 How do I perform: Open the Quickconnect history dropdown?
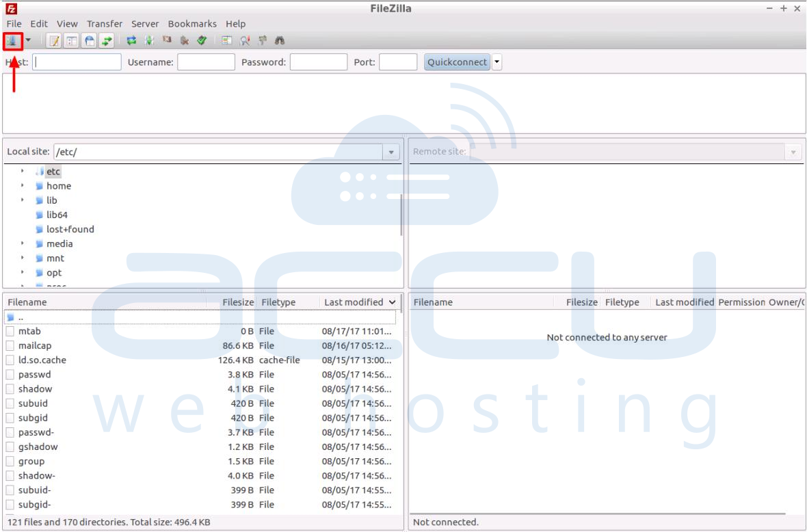pyautogui.click(x=497, y=62)
